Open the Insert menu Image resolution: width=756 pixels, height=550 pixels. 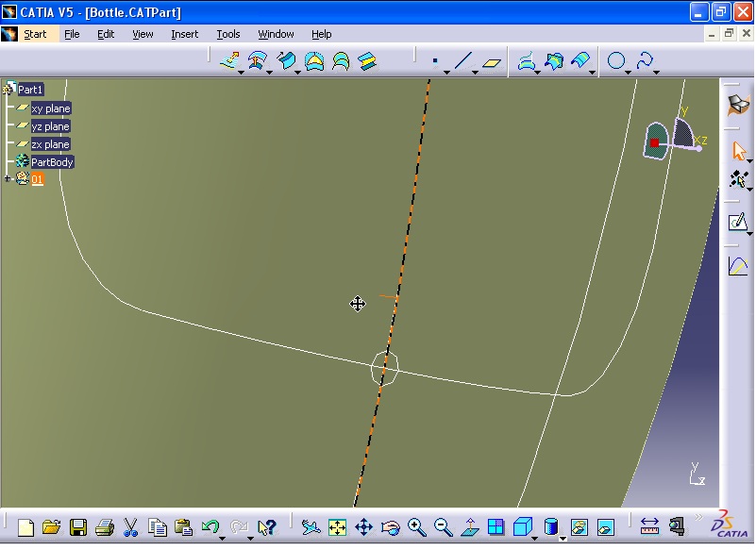pyautogui.click(x=185, y=34)
